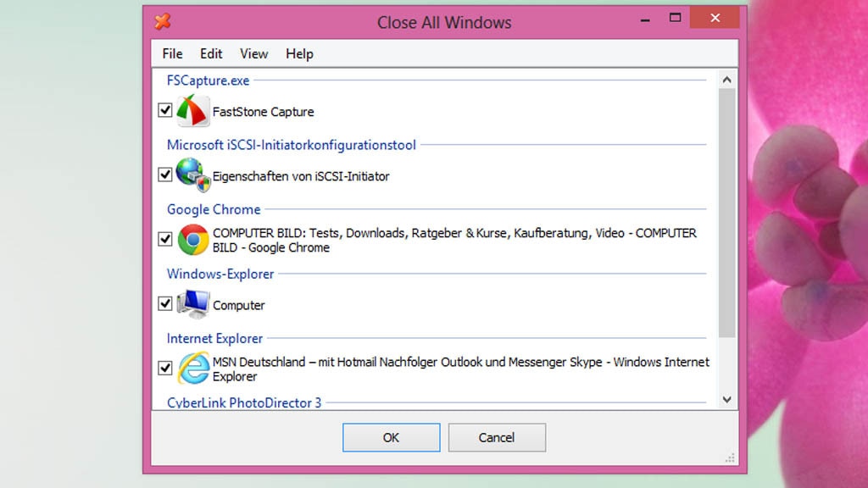Viewport: 868px width, 488px height.
Task: Click the Cancel button
Action: 497,438
